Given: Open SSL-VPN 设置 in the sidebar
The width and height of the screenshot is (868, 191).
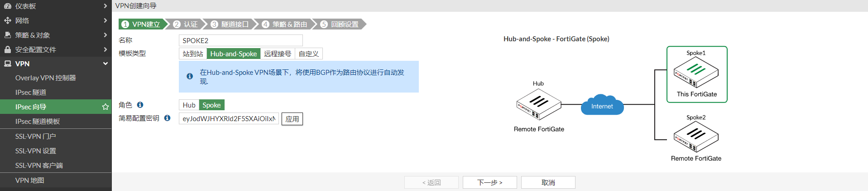Looking at the screenshot, I should click(36, 151).
